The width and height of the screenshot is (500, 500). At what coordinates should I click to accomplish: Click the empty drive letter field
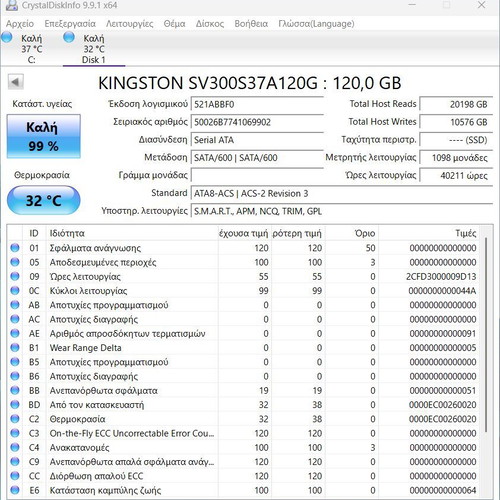click(x=257, y=175)
